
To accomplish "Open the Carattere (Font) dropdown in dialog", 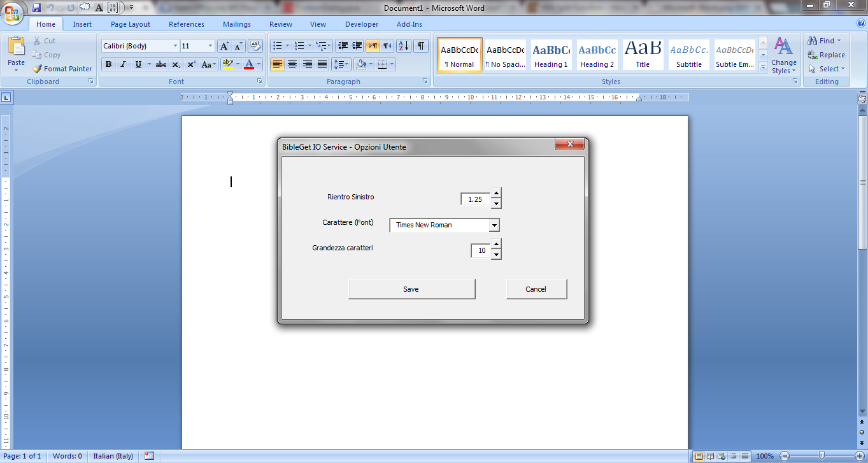I will tap(494, 225).
